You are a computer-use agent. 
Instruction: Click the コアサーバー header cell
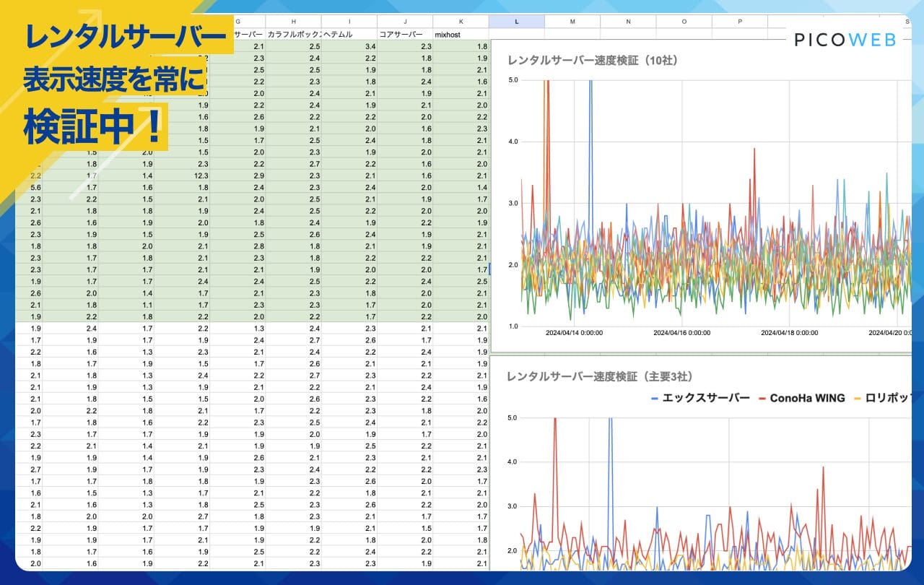pyautogui.click(x=405, y=34)
